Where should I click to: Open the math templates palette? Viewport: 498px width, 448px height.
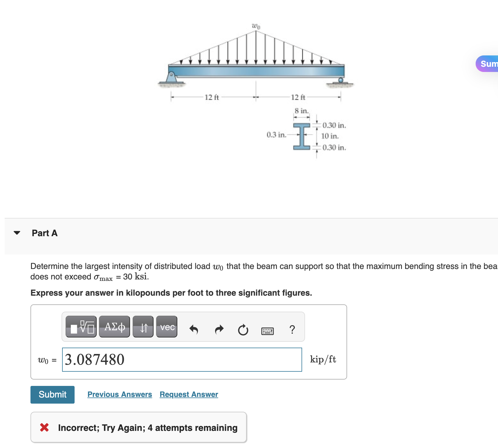(x=81, y=327)
